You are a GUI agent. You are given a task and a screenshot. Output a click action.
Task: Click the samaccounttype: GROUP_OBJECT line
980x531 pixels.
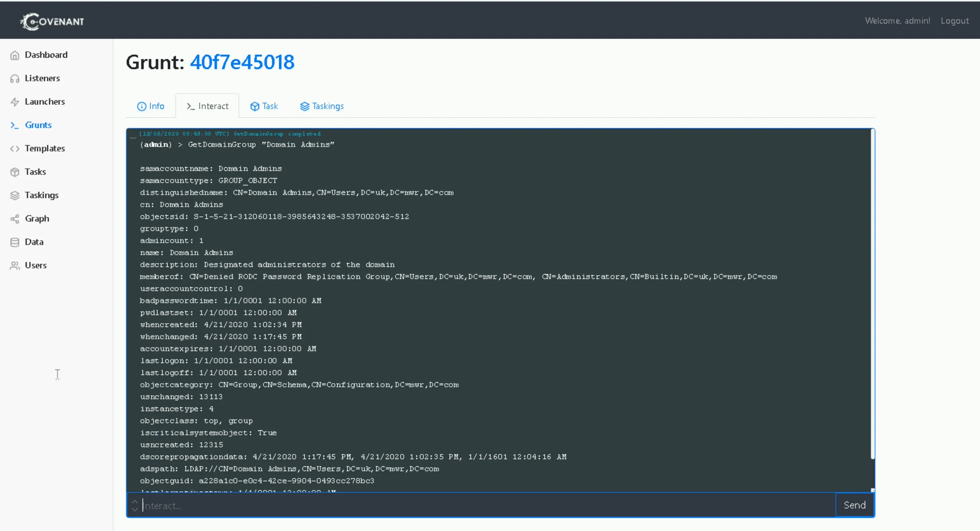tap(208, 181)
